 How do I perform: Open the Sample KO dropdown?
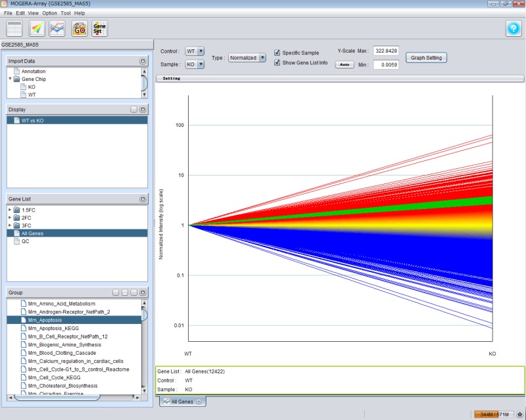pos(195,64)
